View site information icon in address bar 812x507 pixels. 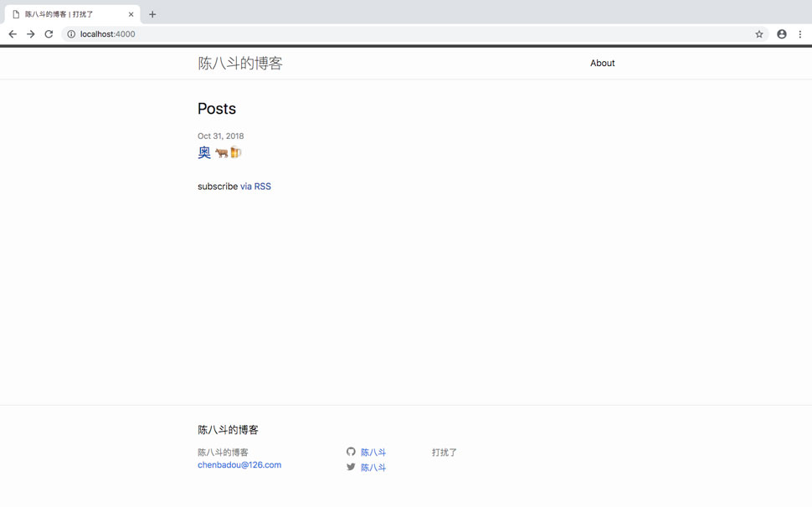[71, 34]
